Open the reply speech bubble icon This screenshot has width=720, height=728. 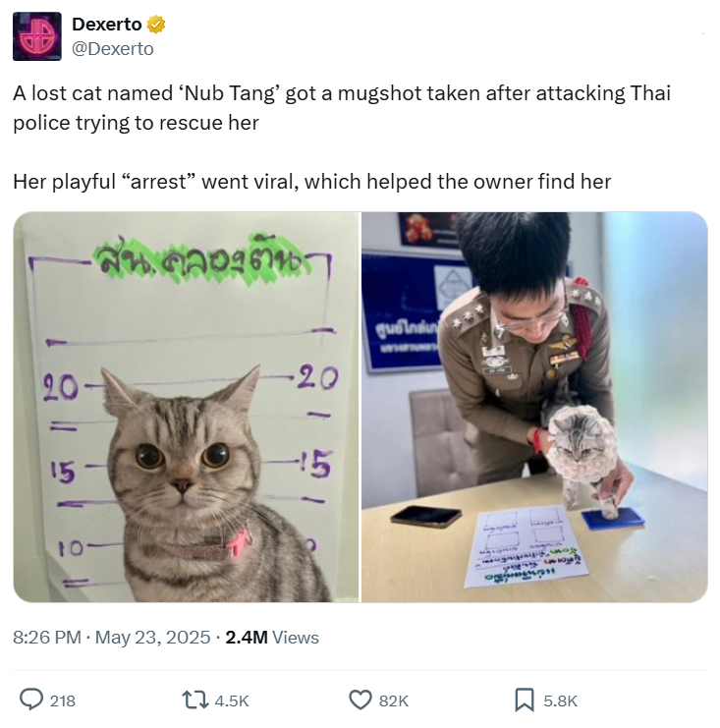tap(31, 700)
